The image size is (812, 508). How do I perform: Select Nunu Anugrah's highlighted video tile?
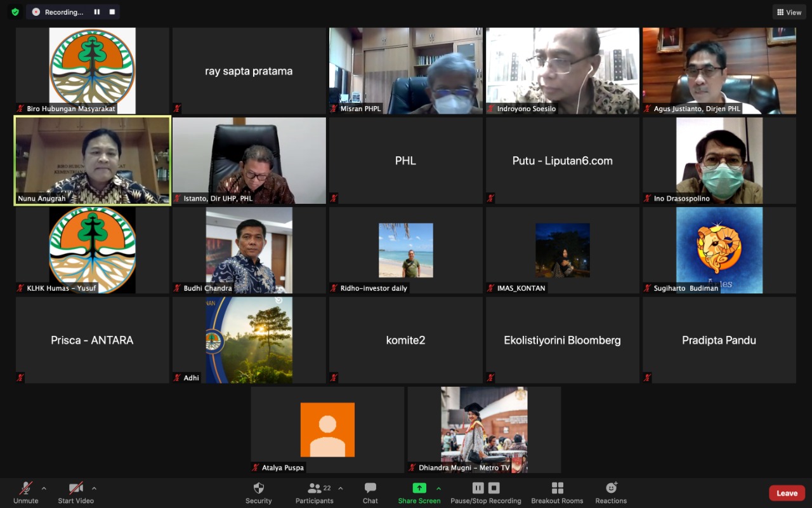(93, 160)
